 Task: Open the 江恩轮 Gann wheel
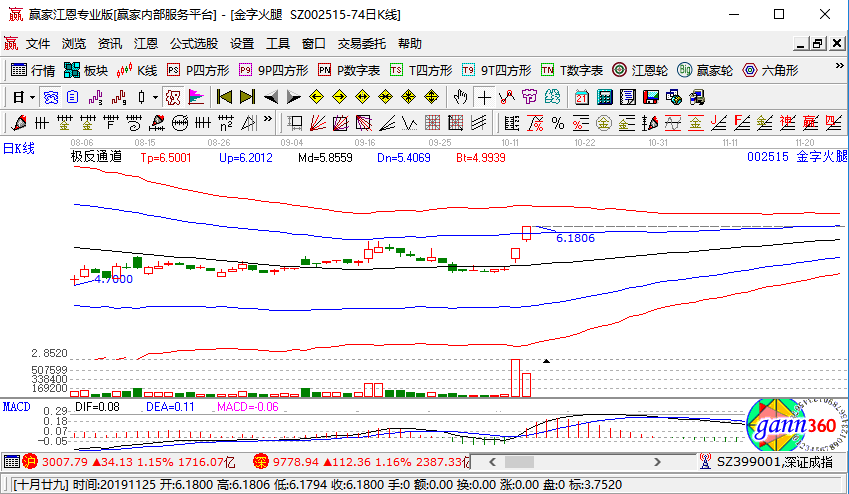tap(640, 70)
